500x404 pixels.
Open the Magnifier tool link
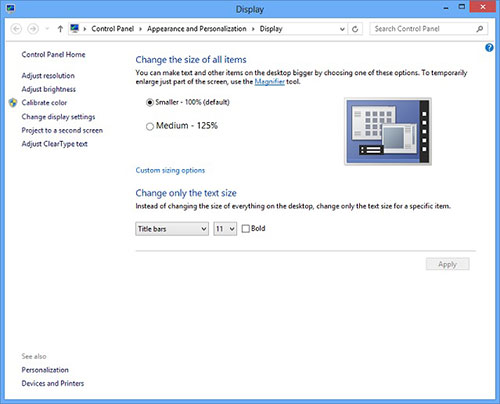tap(269, 82)
